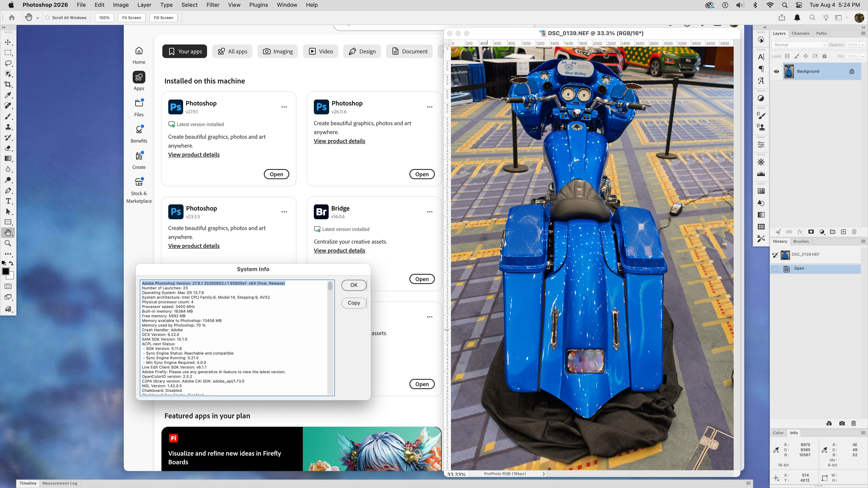
Task: Select the Gradient tool
Action: pyautogui.click(x=8, y=159)
